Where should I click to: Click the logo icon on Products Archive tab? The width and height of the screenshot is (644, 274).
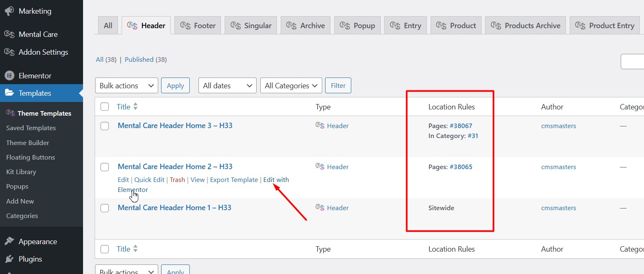click(496, 26)
